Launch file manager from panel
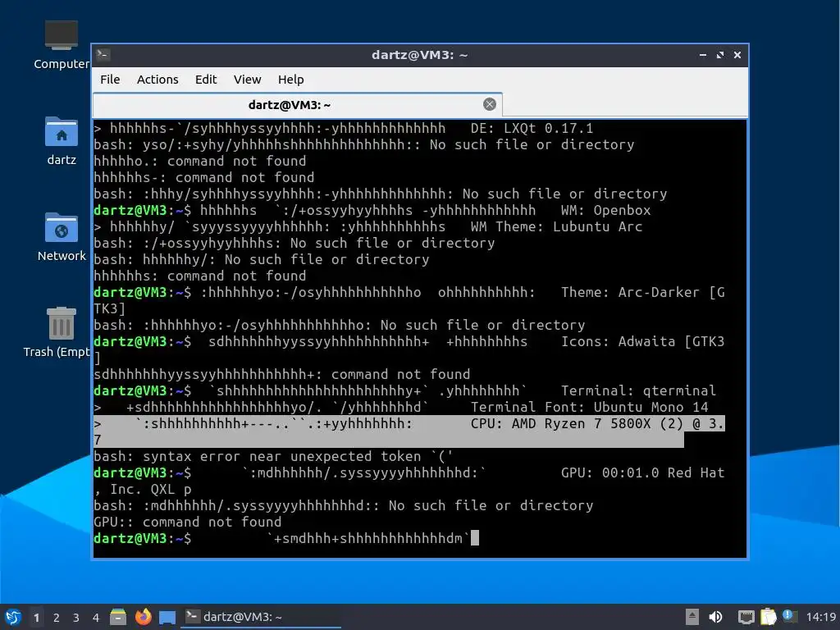Viewport: 840px width, 630px height. point(118,617)
